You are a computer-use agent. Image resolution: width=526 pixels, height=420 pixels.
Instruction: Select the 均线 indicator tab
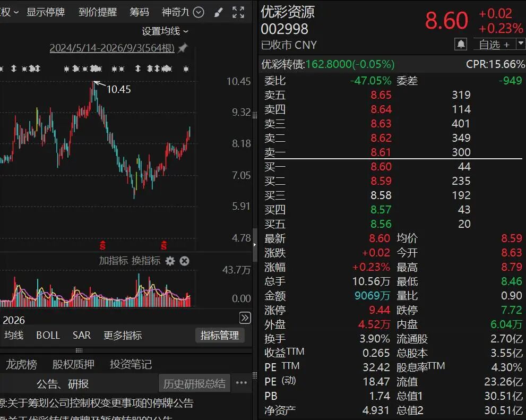14,335
